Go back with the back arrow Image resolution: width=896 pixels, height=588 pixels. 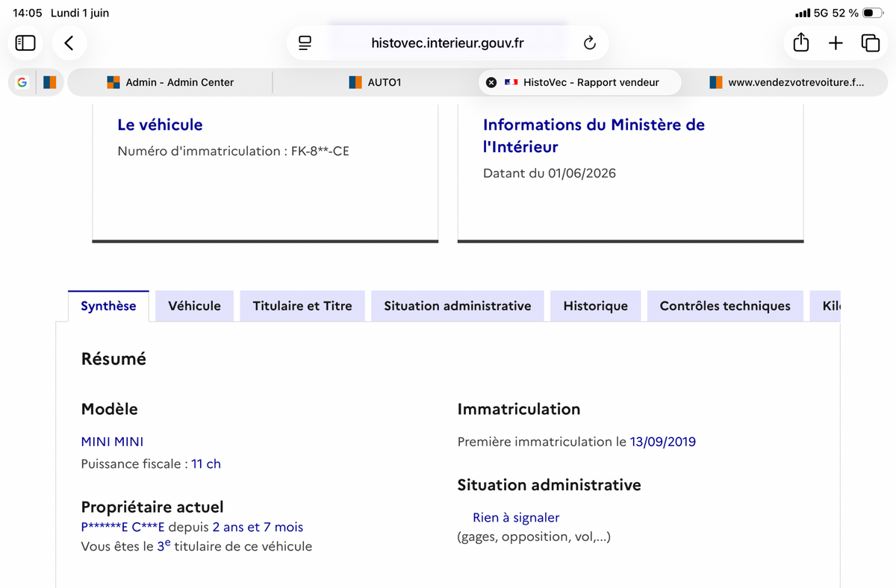(69, 43)
